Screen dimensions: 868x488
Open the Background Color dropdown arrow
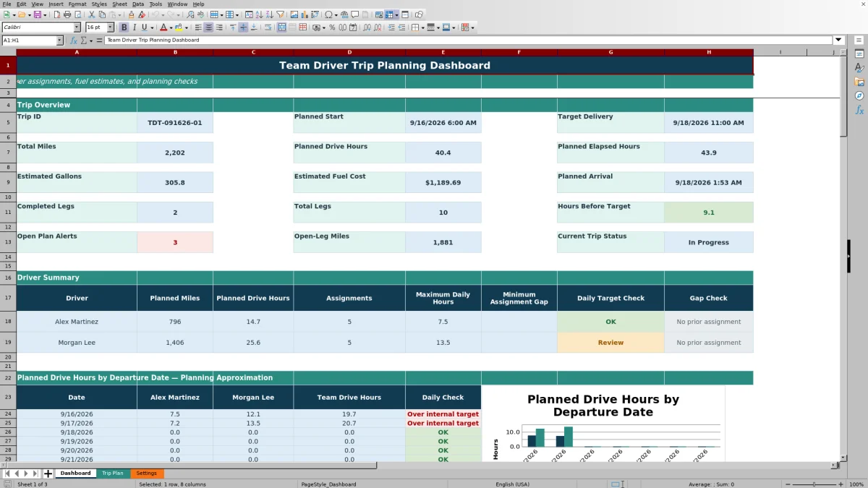[x=186, y=27]
